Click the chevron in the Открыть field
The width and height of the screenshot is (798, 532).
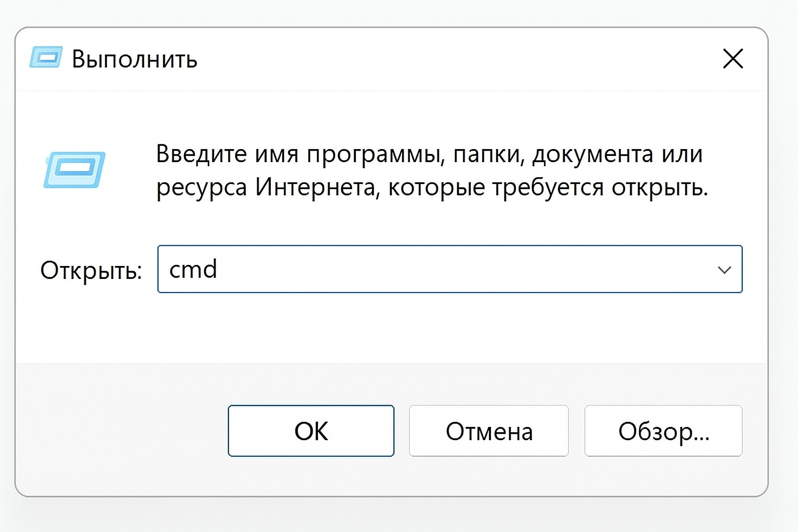[x=724, y=269]
